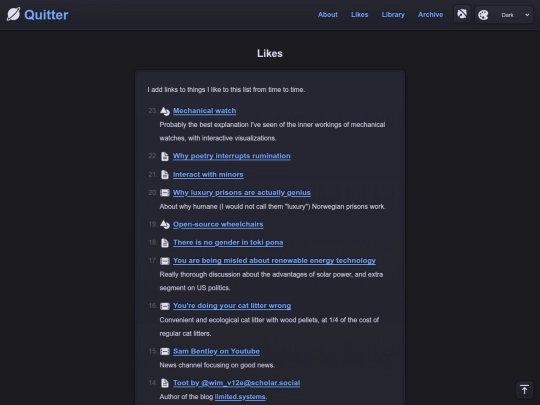
Task: Click the Quitter site title
Action: tap(46, 15)
